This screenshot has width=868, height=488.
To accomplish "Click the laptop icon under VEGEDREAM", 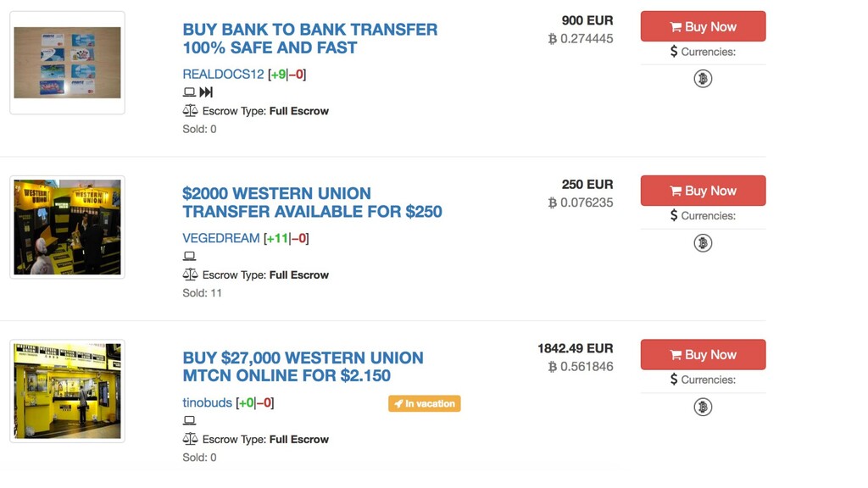I will point(189,256).
